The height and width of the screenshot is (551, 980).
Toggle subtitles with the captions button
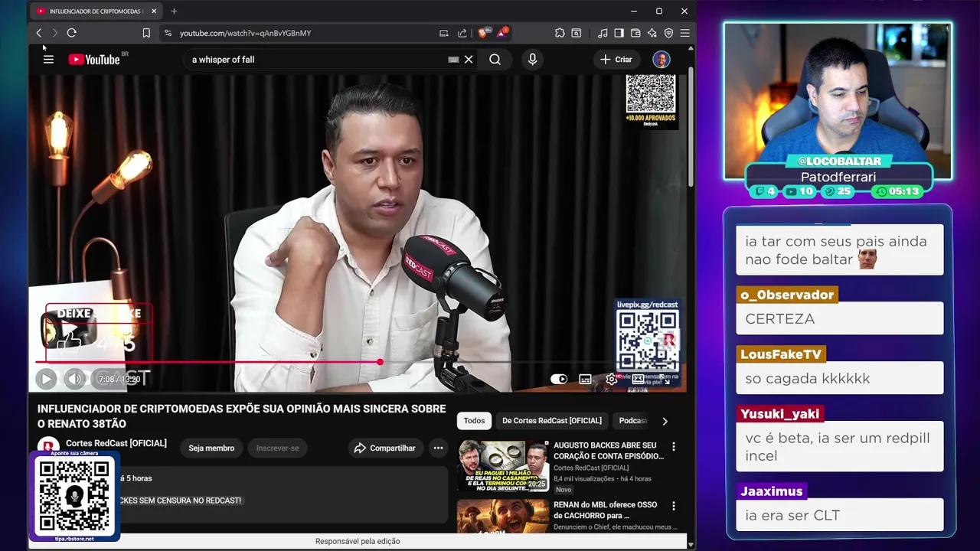point(585,379)
